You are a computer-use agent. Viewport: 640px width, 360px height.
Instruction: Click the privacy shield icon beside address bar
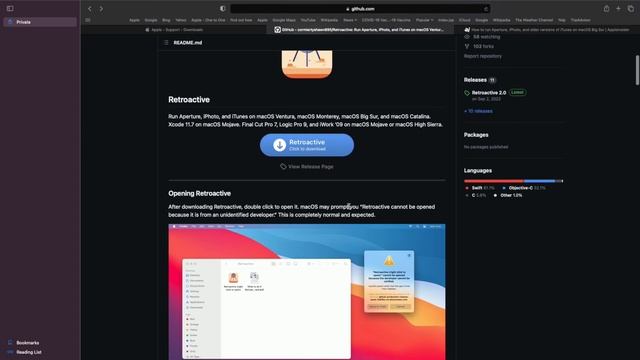(x=222, y=9)
